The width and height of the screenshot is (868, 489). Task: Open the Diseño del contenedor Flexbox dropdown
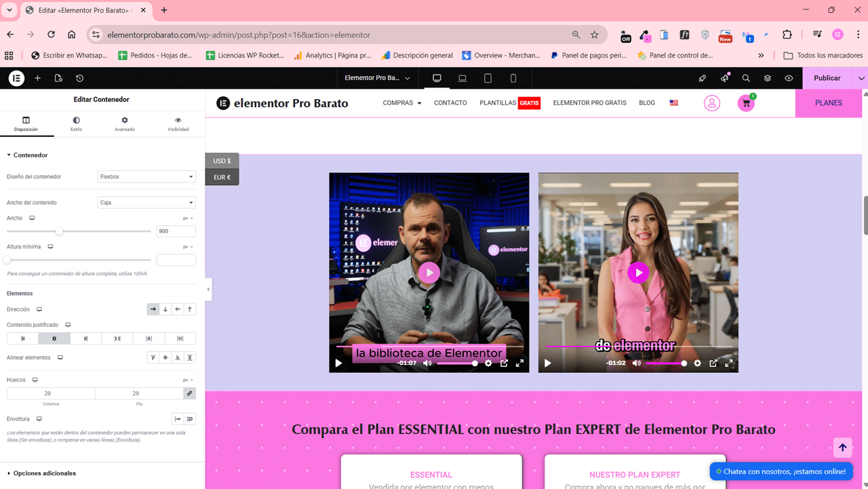tap(146, 177)
